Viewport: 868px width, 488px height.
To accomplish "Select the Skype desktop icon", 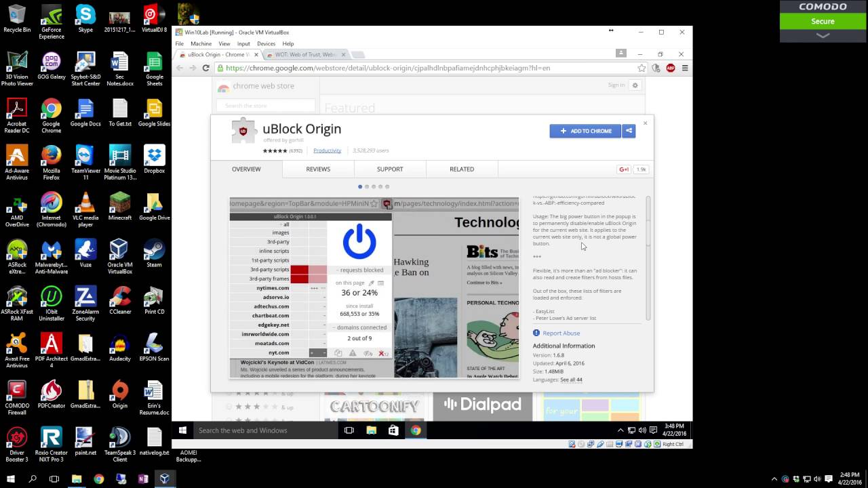I will click(x=85, y=19).
